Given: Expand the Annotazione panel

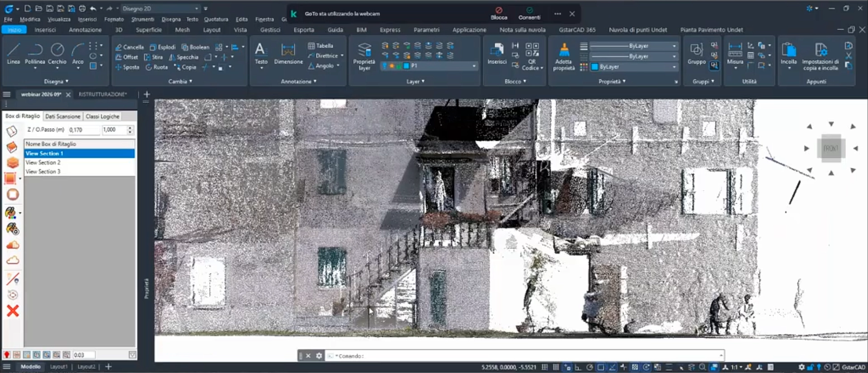Looking at the screenshot, I should point(299,81).
